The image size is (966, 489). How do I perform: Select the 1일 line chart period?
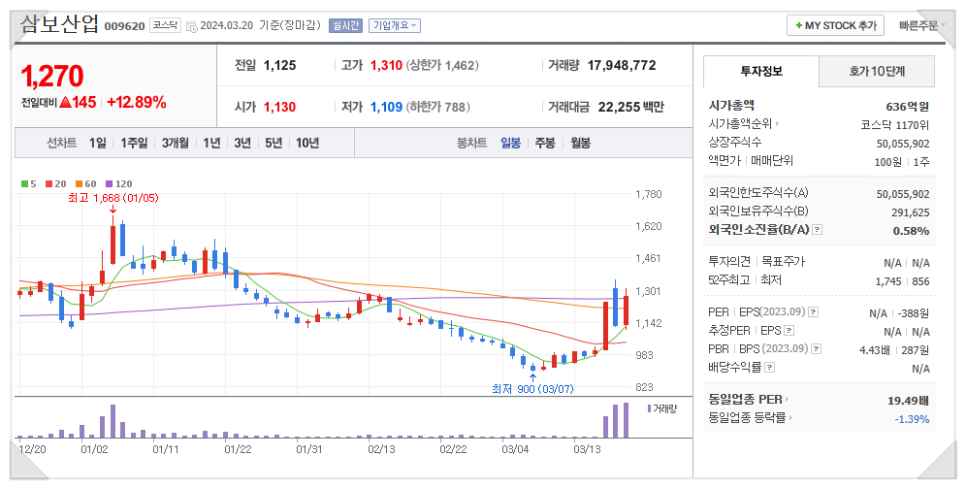97,143
